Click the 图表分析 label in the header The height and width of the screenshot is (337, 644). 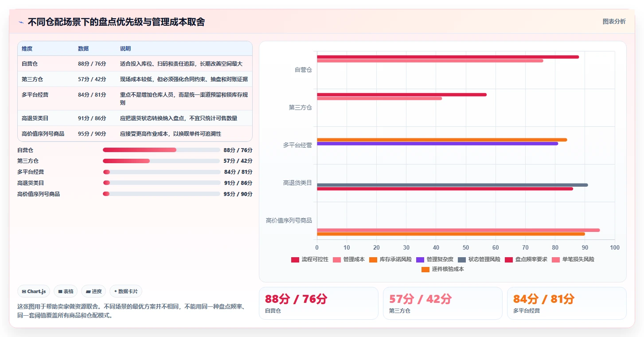(x=614, y=21)
